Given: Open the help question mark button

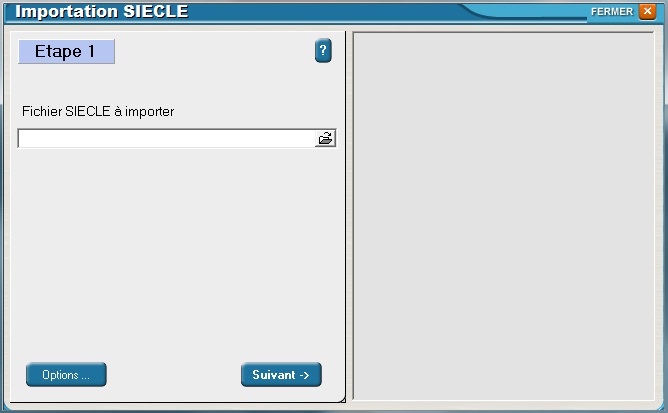Looking at the screenshot, I should (323, 51).
